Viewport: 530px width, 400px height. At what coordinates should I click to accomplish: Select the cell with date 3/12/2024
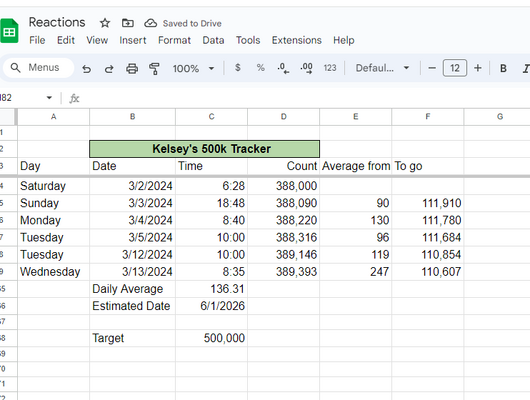pos(132,255)
